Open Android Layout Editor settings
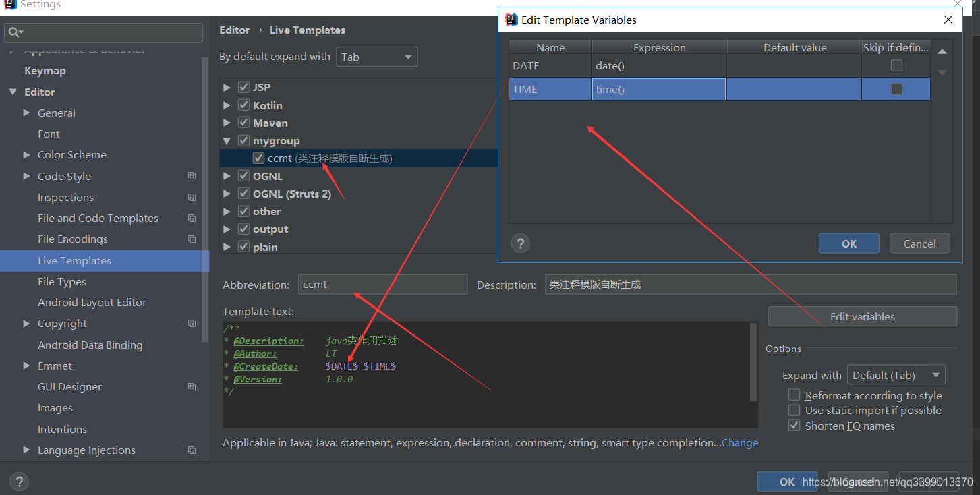Screen dimensions: 980x495 pos(92,302)
